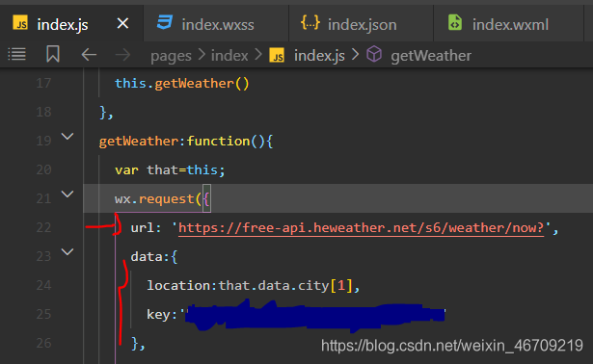Image resolution: width=593 pixels, height=364 pixels.
Task: Go forward with the right arrow
Action: (122, 55)
